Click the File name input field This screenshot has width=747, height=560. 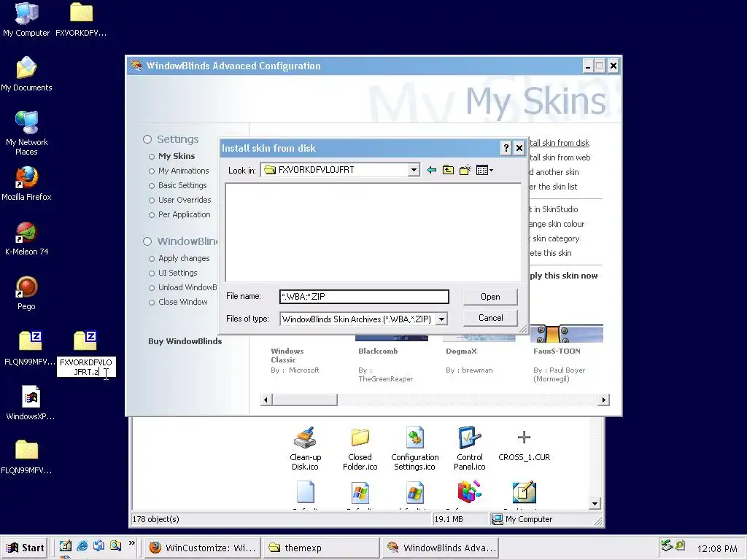coord(364,297)
